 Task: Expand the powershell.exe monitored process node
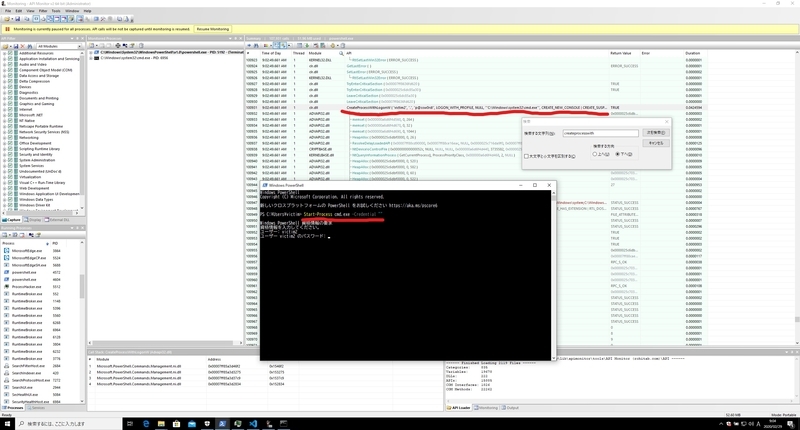tap(91, 52)
